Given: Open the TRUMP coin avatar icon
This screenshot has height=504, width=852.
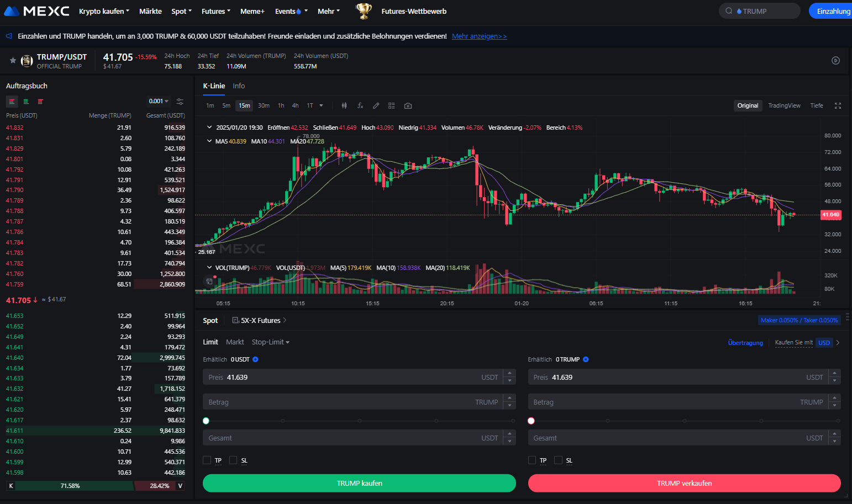Looking at the screenshot, I should click(x=27, y=61).
